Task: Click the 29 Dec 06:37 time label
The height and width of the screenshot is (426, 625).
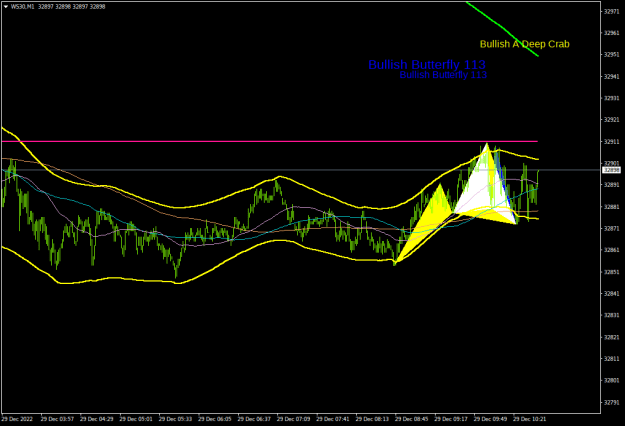Action: (254, 419)
